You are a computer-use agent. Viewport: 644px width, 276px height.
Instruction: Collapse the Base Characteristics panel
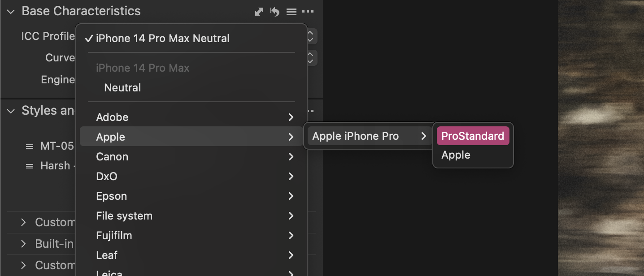click(x=11, y=12)
